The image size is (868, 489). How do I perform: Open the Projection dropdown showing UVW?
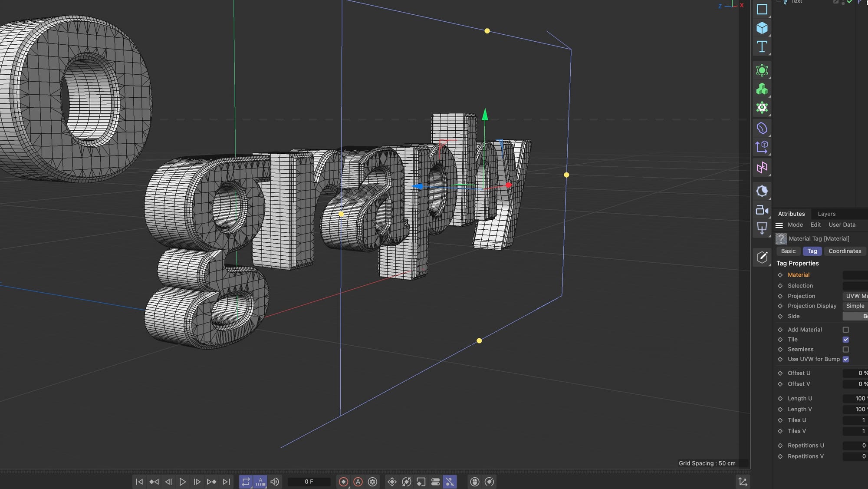click(x=855, y=296)
